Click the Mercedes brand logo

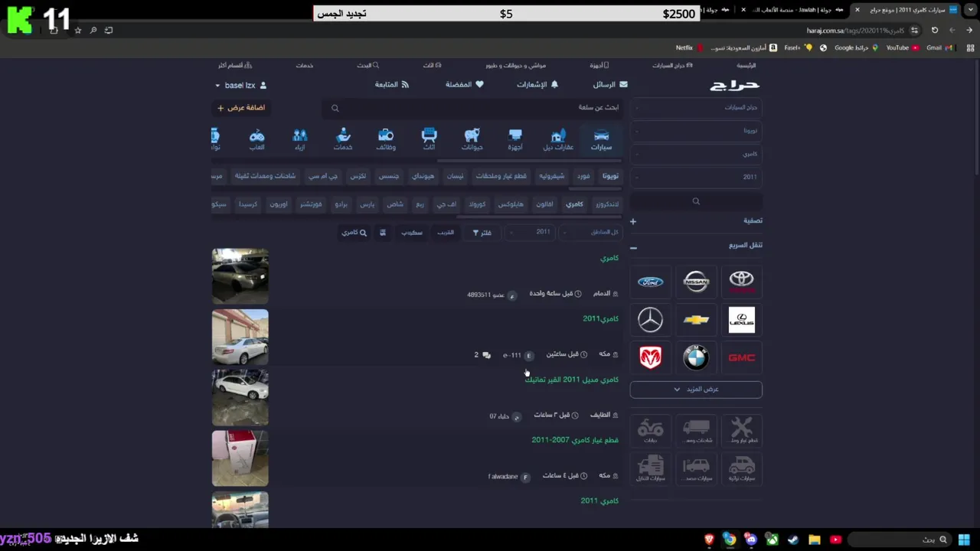(650, 320)
